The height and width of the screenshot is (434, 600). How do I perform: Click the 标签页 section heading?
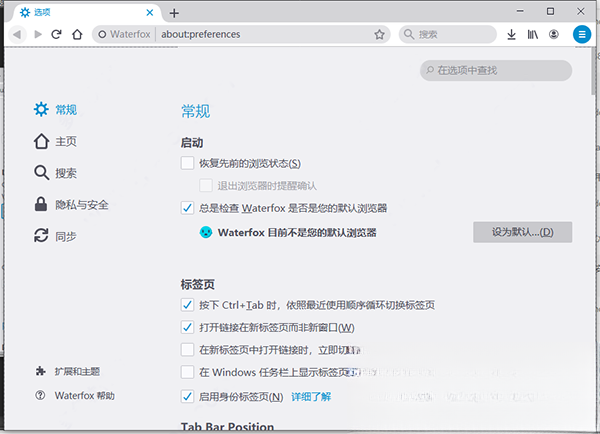[198, 284]
